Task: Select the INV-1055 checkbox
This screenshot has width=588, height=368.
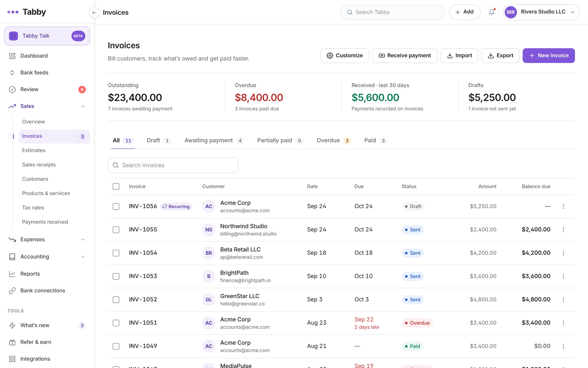Action: click(x=116, y=230)
